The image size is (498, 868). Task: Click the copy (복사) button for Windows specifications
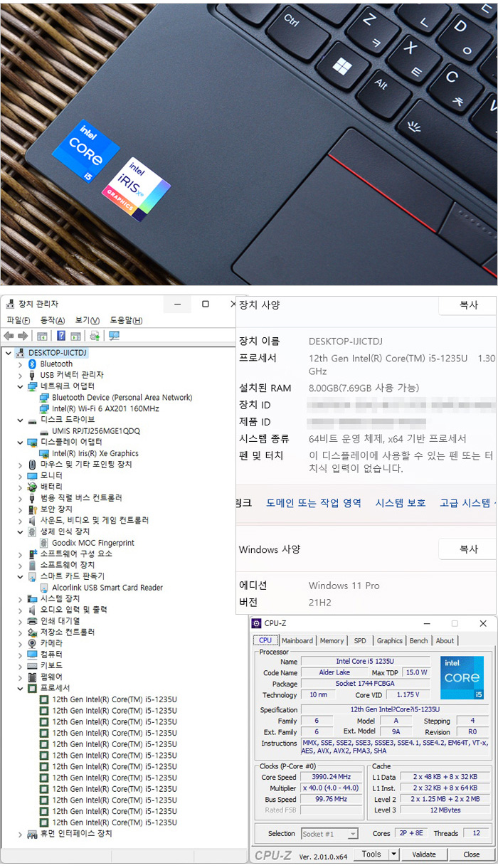(x=468, y=549)
